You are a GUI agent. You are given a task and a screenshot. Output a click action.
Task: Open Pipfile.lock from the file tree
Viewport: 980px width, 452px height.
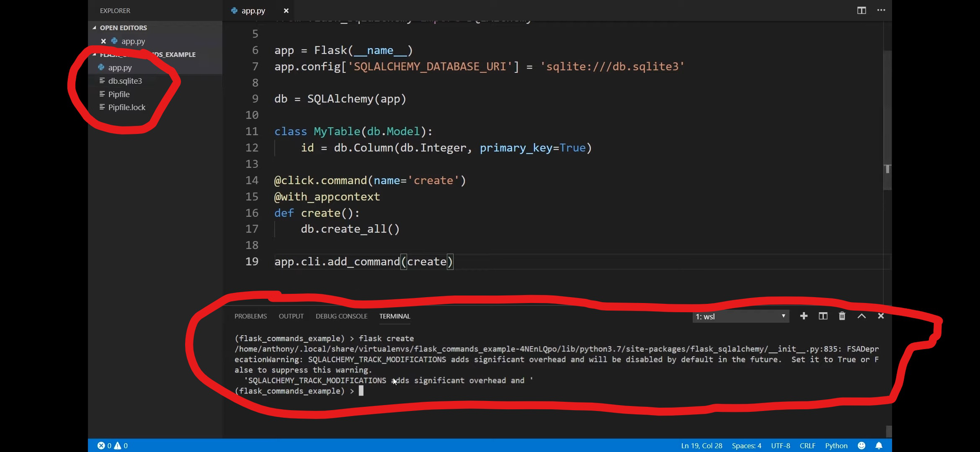tap(126, 107)
